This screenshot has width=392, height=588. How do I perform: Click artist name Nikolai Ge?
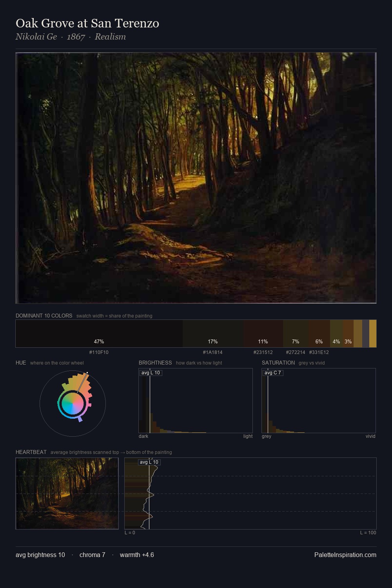tap(36, 37)
